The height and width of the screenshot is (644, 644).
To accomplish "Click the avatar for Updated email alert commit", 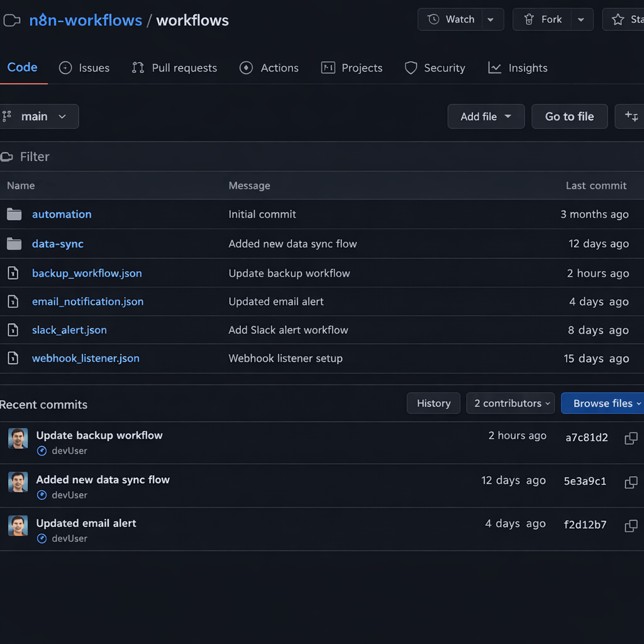I will (x=18, y=526).
